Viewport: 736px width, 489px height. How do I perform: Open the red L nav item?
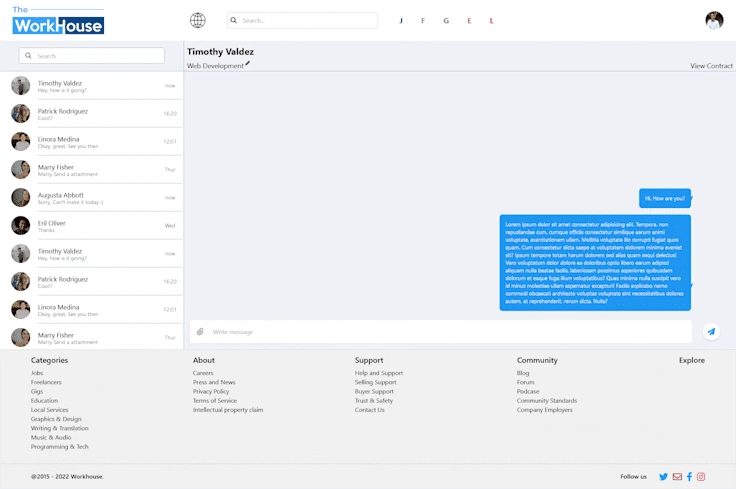coord(491,21)
